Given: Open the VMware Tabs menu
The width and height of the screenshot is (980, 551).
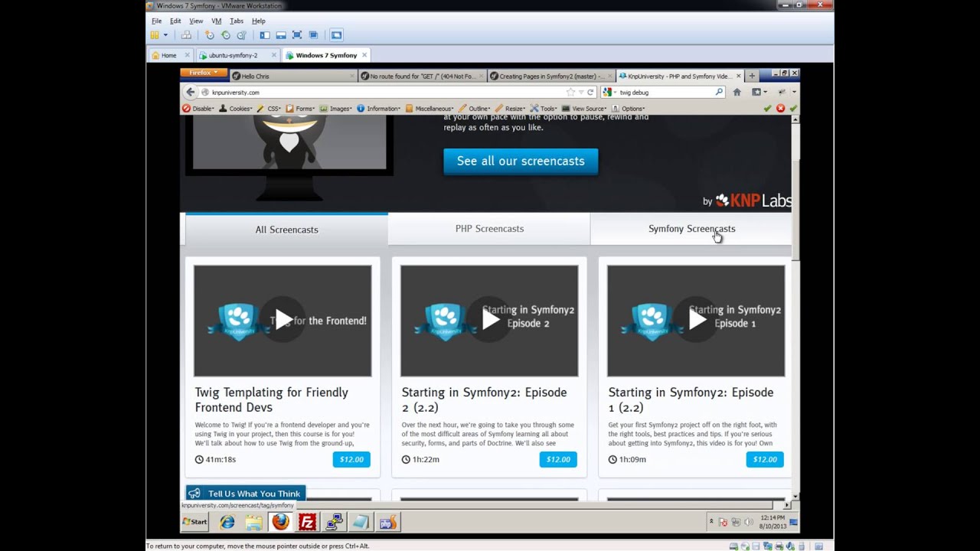Looking at the screenshot, I should point(237,21).
